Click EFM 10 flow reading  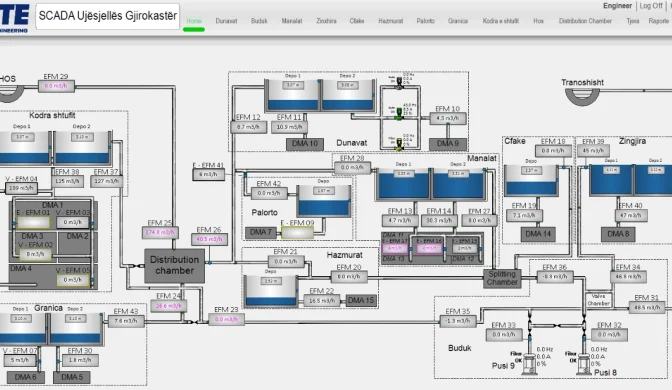pos(447,118)
